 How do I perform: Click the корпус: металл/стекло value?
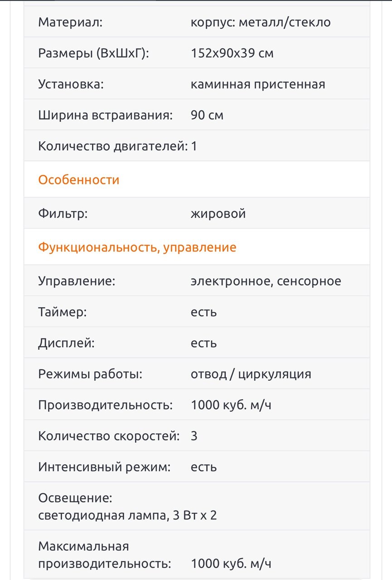click(x=261, y=22)
